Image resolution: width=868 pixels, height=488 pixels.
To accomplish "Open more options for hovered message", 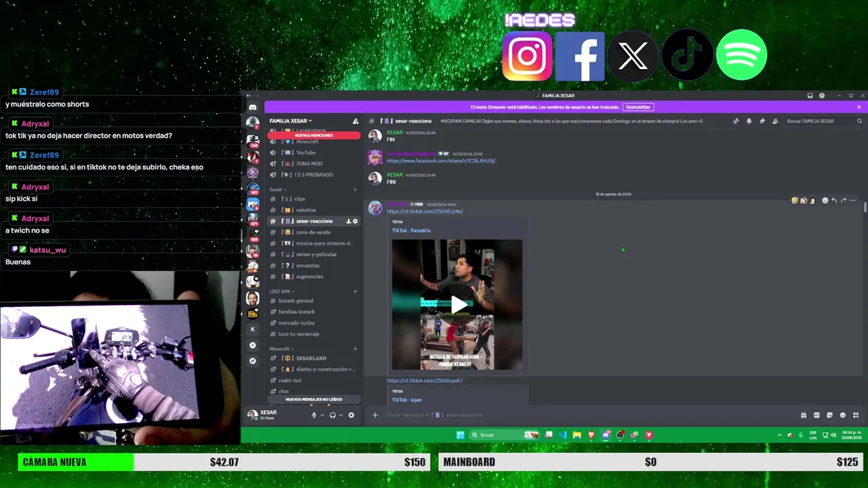I will click(x=853, y=201).
